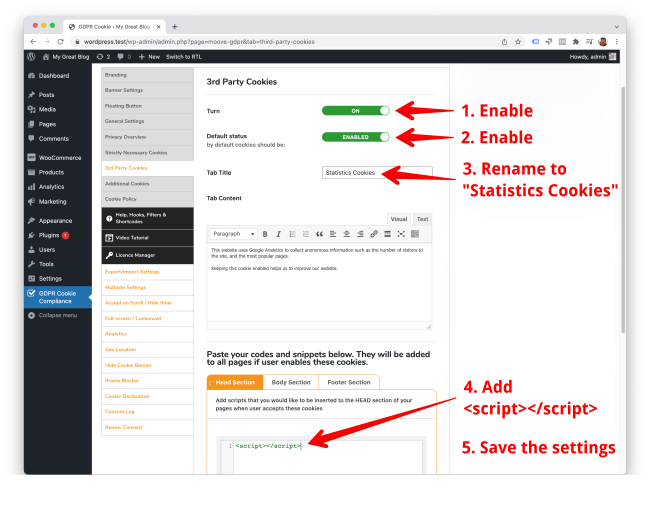Screen dimensions: 650x506
Task: Insert link using the chain icon
Action: click(x=374, y=234)
